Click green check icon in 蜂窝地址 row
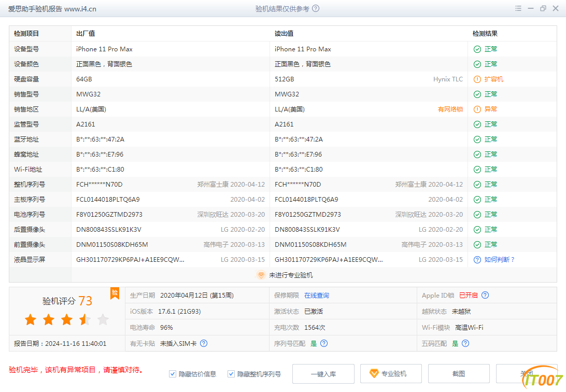The width and height of the screenshot is (566, 392). [477, 155]
